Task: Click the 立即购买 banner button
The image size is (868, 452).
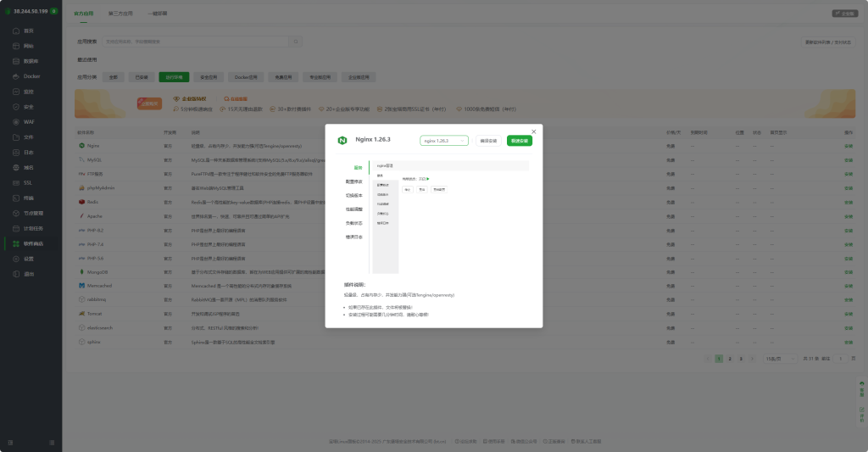Action: [x=149, y=103]
